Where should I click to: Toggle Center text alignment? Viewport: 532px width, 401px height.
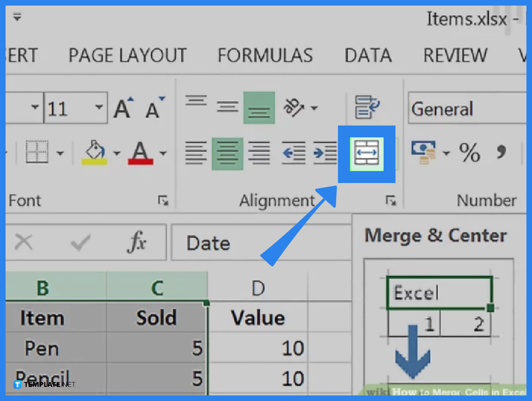pyautogui.click(x=227, y=153)
